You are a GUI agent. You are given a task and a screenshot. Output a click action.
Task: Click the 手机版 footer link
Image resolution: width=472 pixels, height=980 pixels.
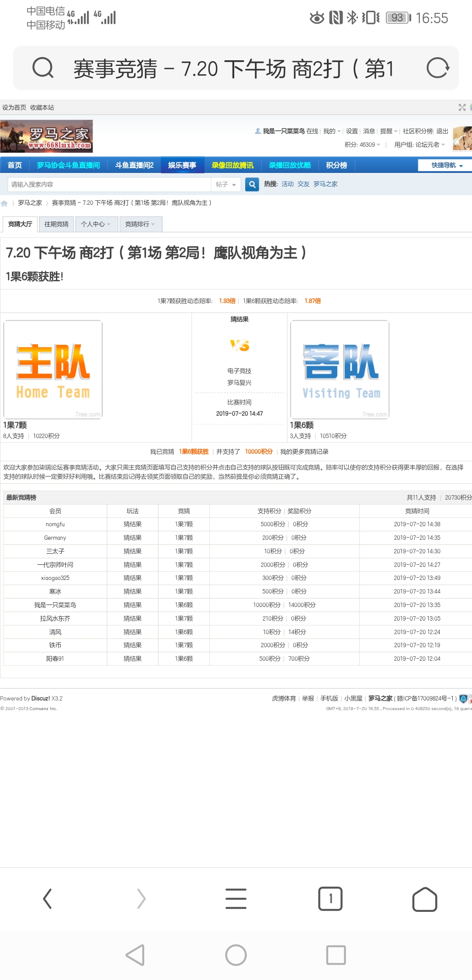tap(329, 699)
